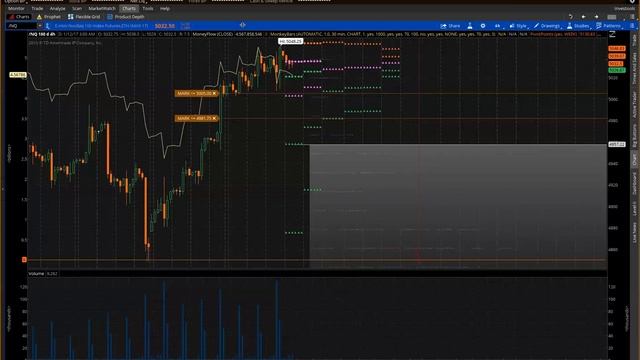Click the chart link icon in blue bar

242,25
